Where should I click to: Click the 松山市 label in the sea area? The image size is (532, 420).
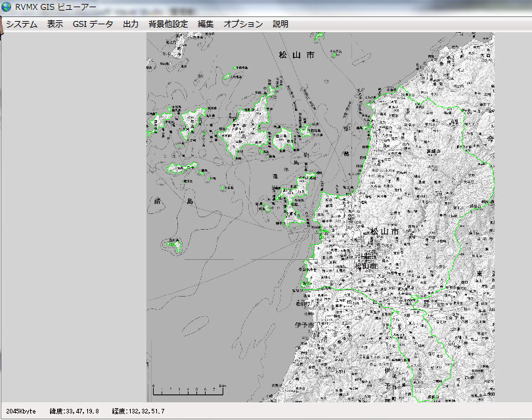click(297, 56)
